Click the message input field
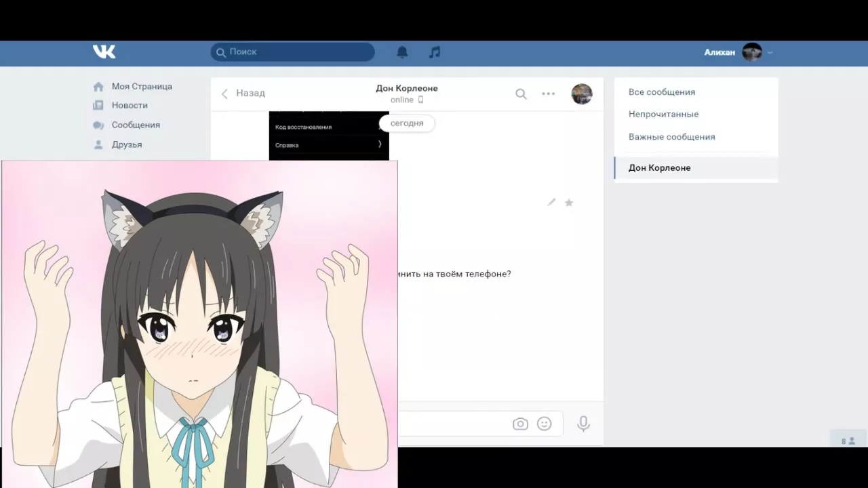Viewport: 868px width, 488px height. pyautogui.click(x=480, y=424)
